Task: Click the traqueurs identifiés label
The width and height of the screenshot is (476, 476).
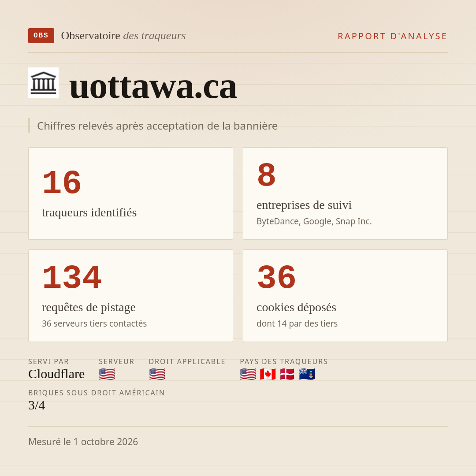Action: [x=89, y=212]
